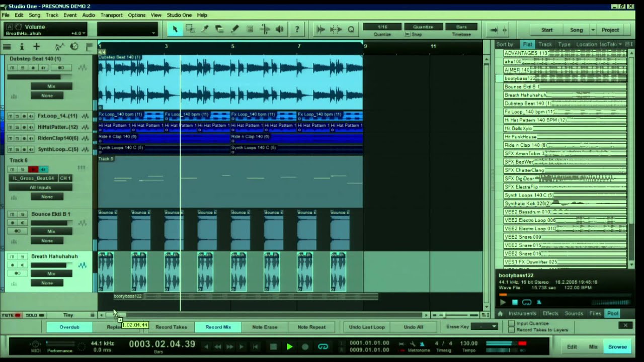
Task: Show automation icon above track list
Action: click(x=59, y=47)
